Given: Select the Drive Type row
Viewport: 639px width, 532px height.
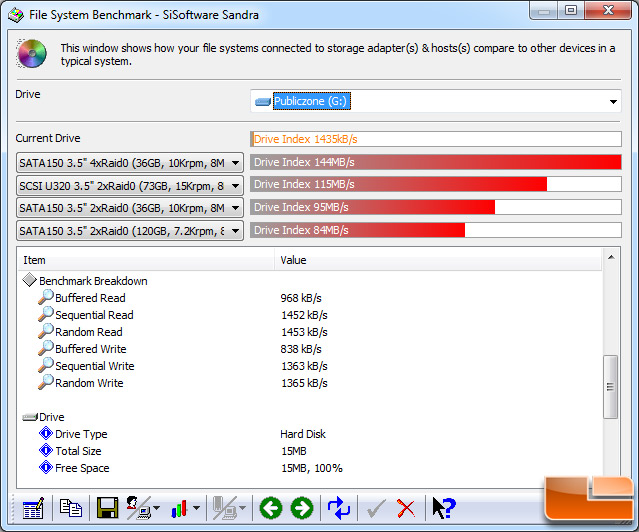Looking at the screenshot, I should click(310, 434).
